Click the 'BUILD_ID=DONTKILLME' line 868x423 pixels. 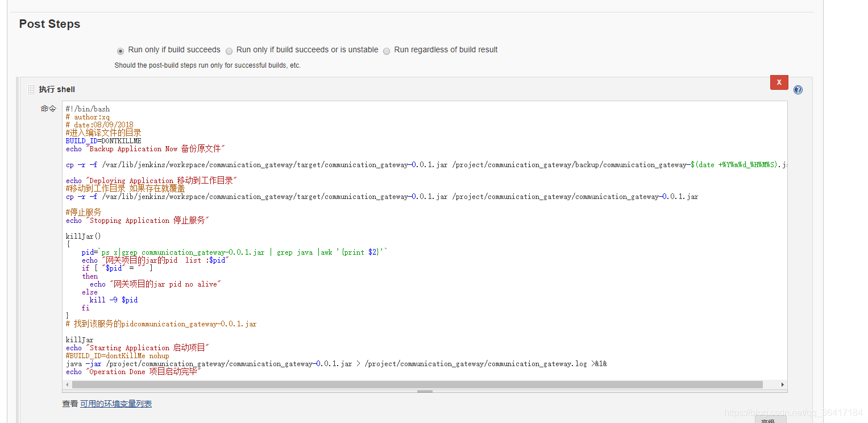(103, 141)
